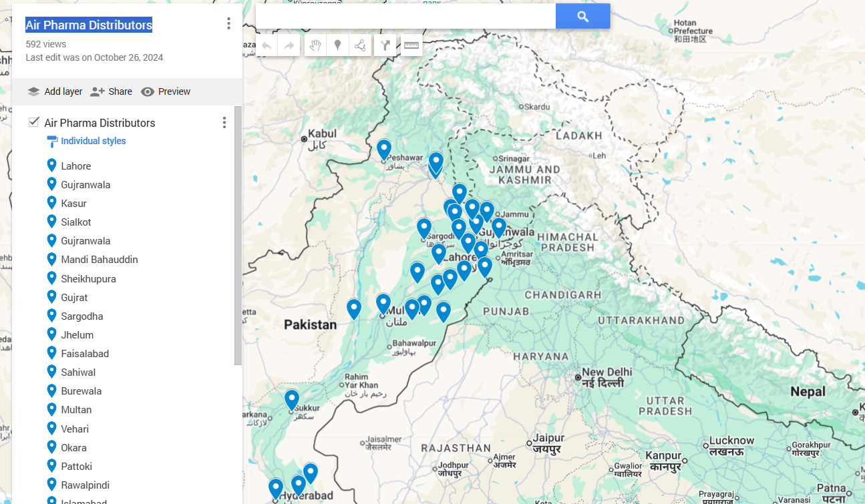Select the draw a line tool
The image size is (865, 504).
[360, 45]
